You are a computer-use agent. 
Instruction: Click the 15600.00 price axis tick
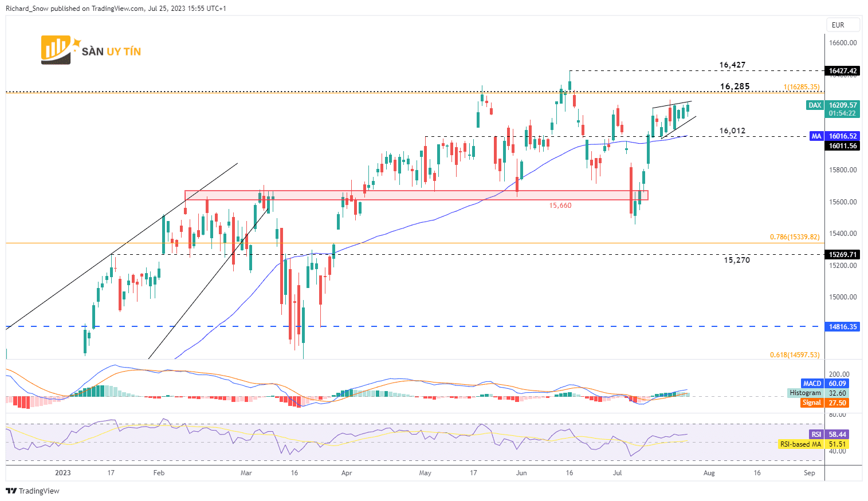tap(843, 202)
